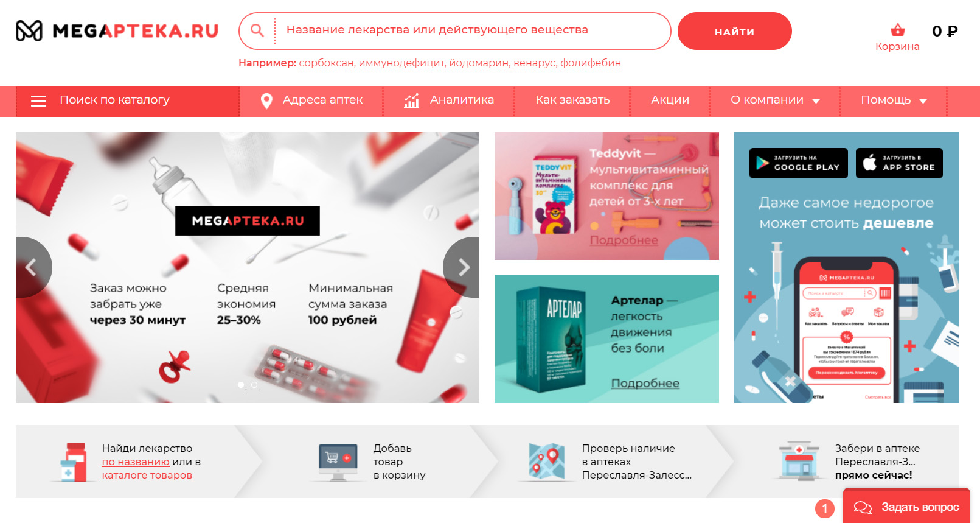The height and width of the screenshot is (523, 980).
Task: Click the сорбоксан example link
Action: point(327,63)
